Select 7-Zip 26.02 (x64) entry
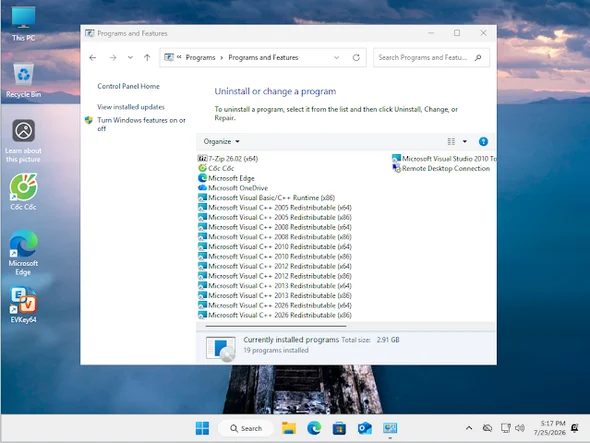This screenshot has width=590, height=443. [228, 158]
